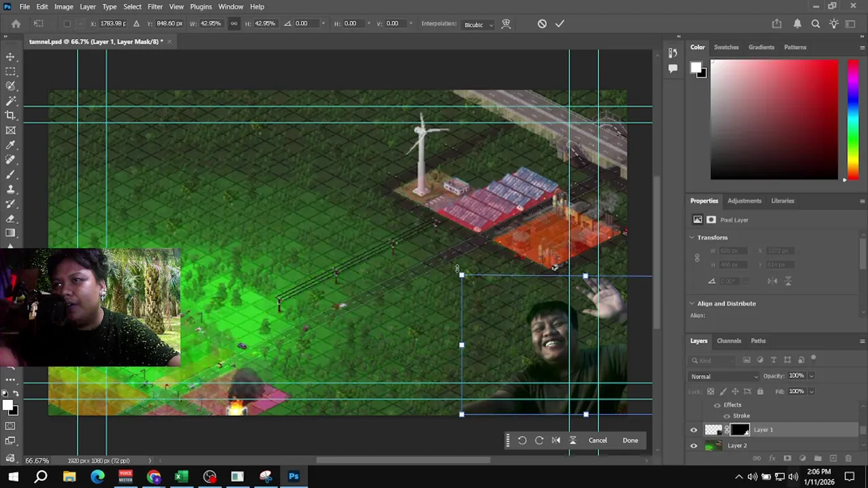Image resolution: width=868 pixels, height=488 pixels.
Task: Switch to the Channels tab
Action: point(729,341)
